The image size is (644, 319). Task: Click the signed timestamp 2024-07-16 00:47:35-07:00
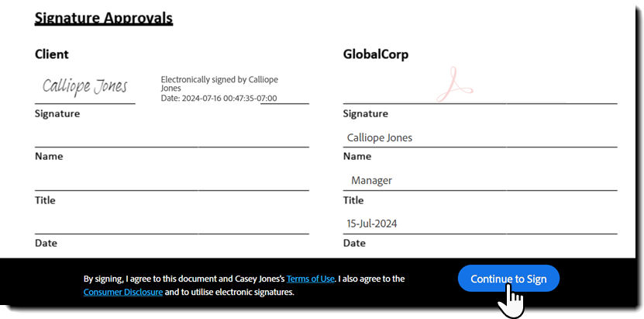[x=229, y=99]
